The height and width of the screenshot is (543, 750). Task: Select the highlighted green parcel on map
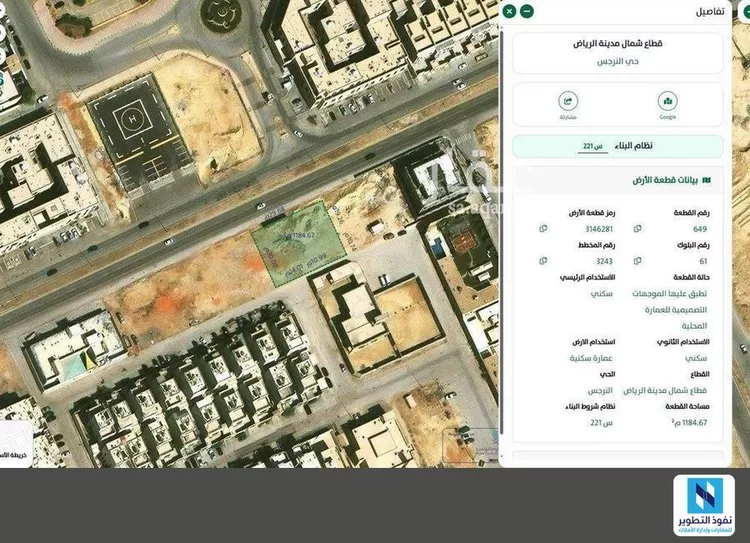(x=299, y=244)
